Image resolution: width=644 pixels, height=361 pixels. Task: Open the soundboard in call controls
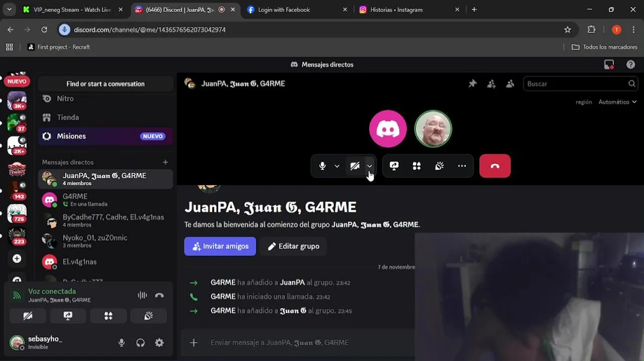pyautogui.click(x=439, y=166)
